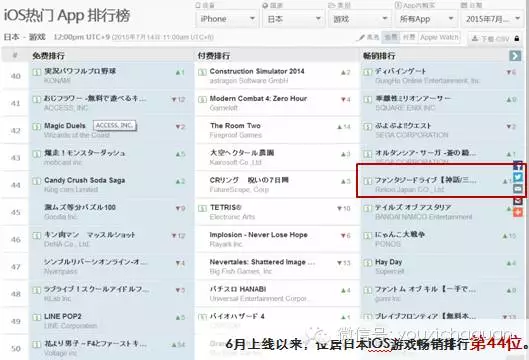The image size is (529, 360).
Task: Share via the Twitter bird icon
Action: [518, 177]
